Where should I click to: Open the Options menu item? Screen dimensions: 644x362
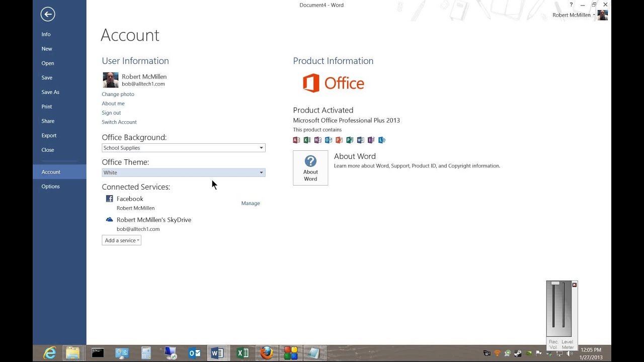pyautogui.click(x=50, y=186)
